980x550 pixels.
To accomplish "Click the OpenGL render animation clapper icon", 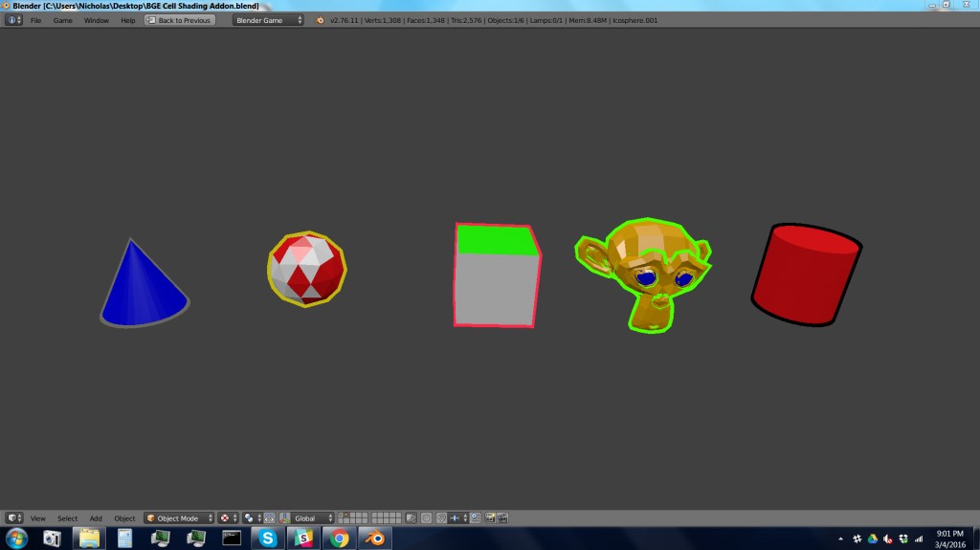I will tap(501, 518).
